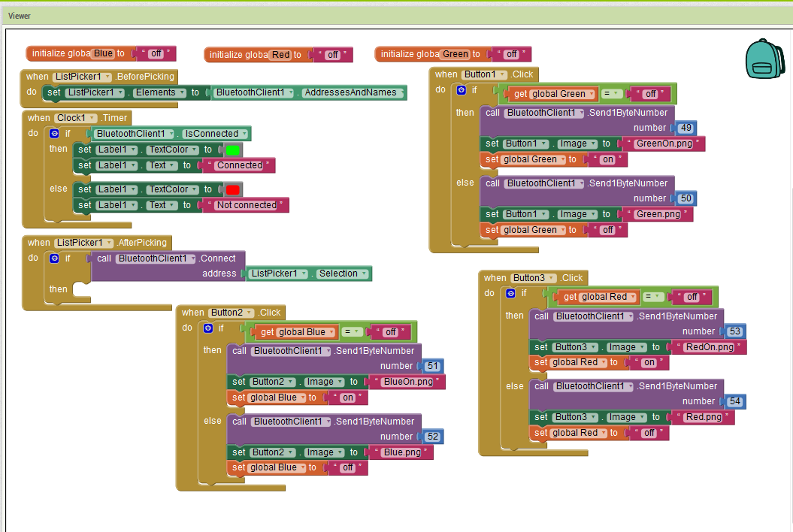Open the mutator gear in Button3.Click if block
The image size is (793, 532).
pos(509,293)
